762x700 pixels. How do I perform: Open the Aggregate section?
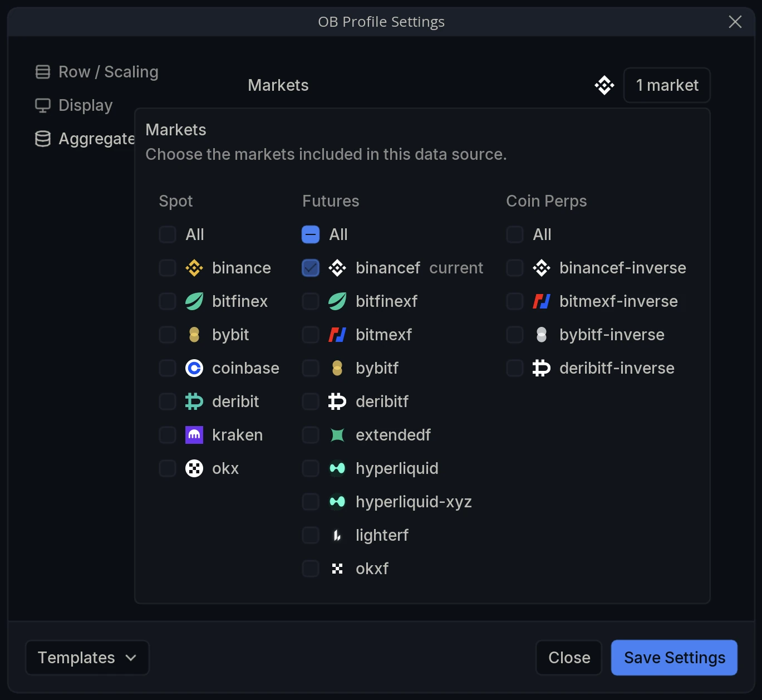[x=85, y=139]
